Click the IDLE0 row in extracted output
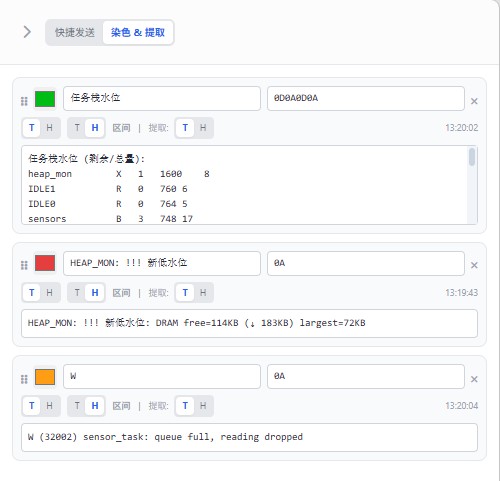 click(108, 204)
